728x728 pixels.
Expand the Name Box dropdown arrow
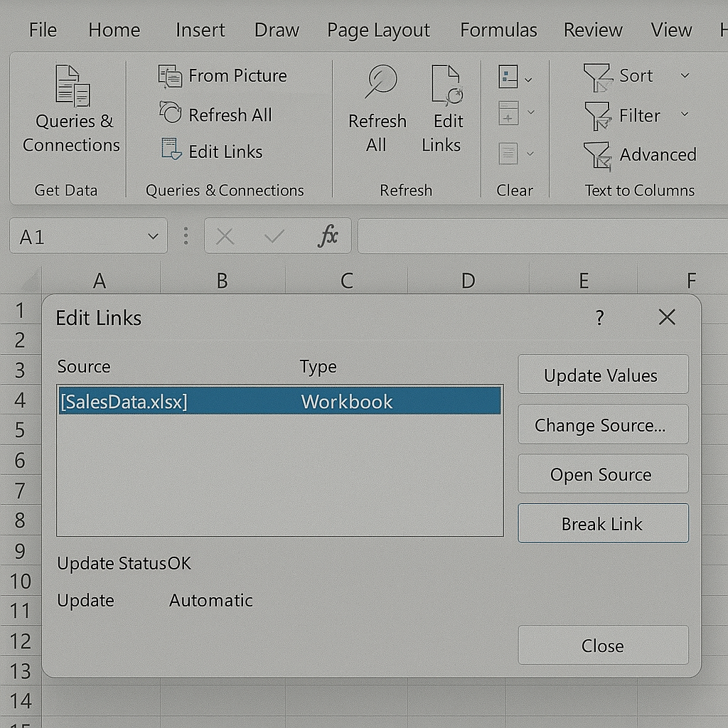[153, 237]
